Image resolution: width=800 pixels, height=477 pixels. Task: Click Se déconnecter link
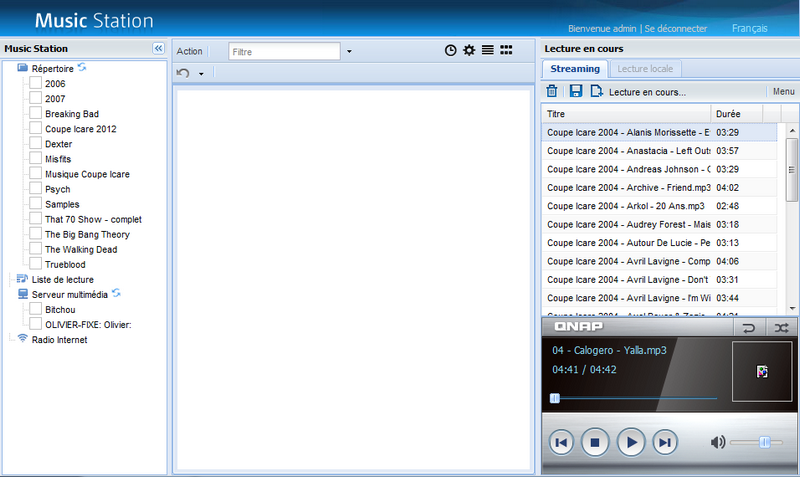coord(676,29)
